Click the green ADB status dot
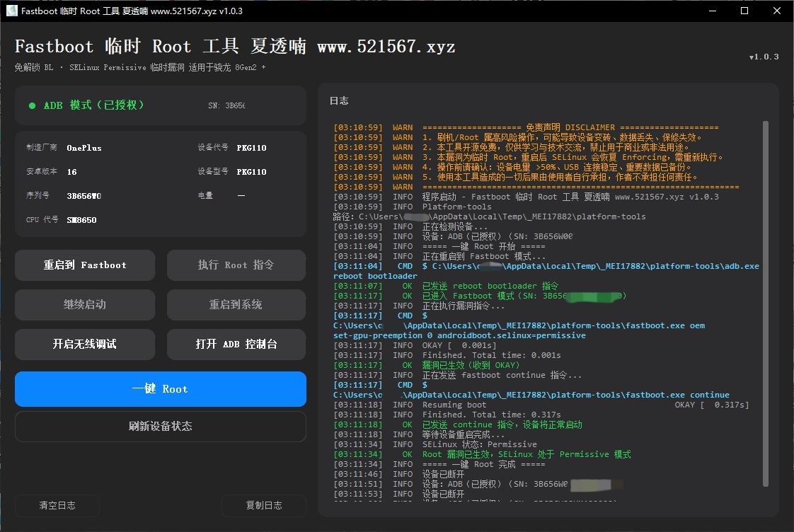Screen dimensions: 794x532 click(x=33, y=106)
